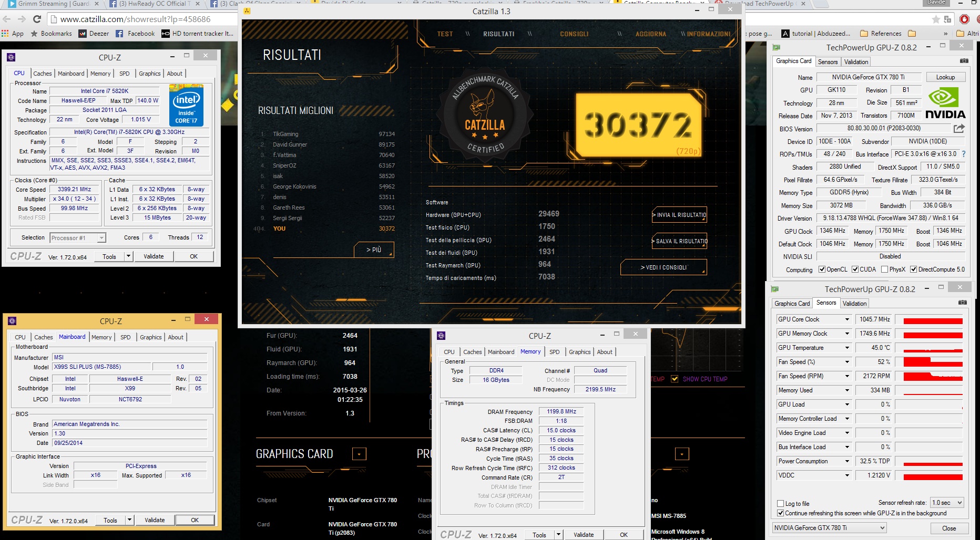Click the Bus Interface question mark icon

[963, 154]
